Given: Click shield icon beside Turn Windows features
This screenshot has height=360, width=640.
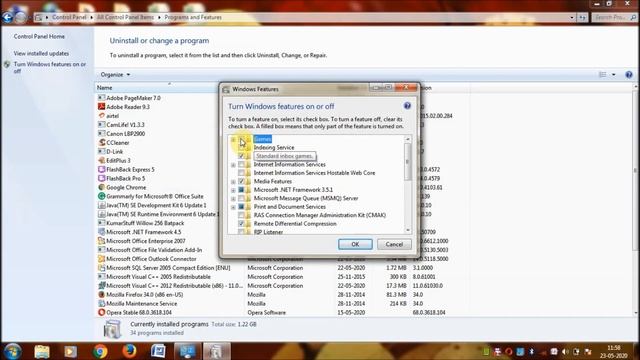Looking at the screenshot, I should 7,64.
